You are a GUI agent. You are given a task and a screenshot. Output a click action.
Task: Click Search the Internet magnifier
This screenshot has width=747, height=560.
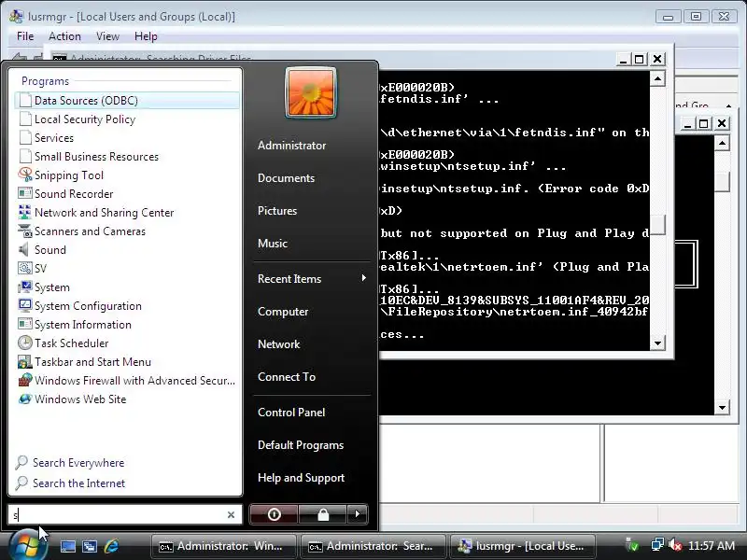coord(21,483)
